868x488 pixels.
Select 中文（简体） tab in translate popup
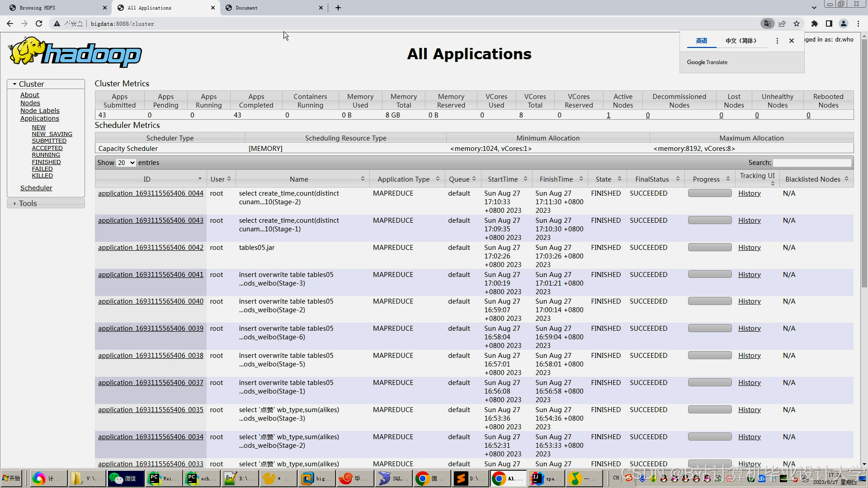tap(741, 41)
